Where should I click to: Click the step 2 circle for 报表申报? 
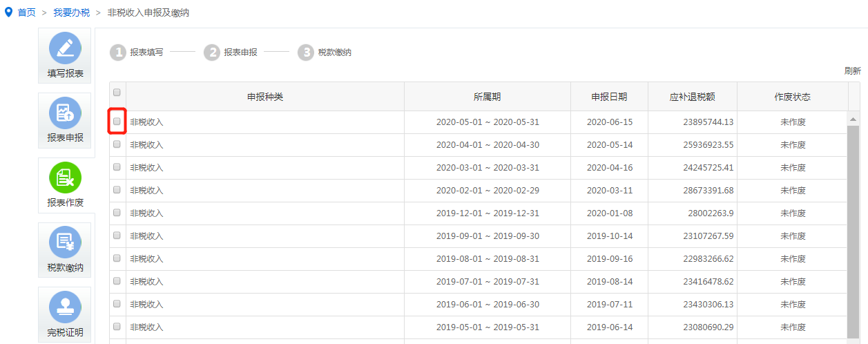coord(212,52)
